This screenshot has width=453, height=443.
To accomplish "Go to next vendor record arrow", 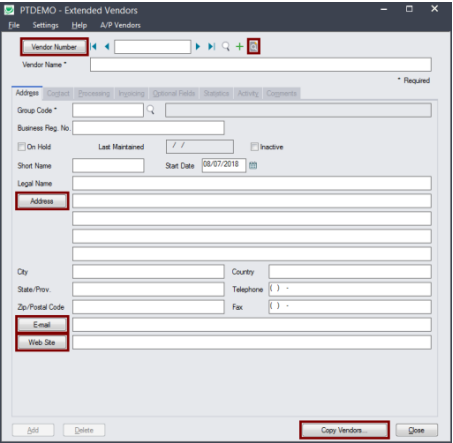I will point(198,47).
